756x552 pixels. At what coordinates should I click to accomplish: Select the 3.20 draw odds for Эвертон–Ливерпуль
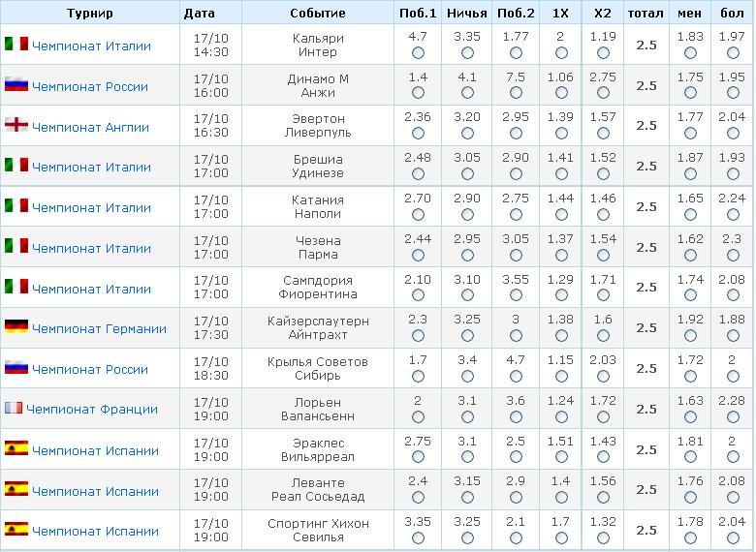tap(467, 133)
